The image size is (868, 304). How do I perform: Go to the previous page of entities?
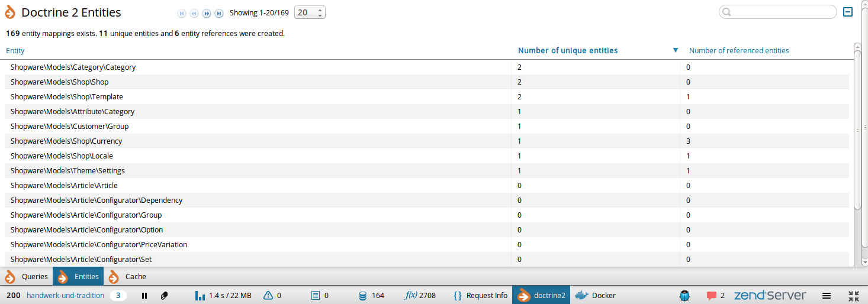coord(194,13)
